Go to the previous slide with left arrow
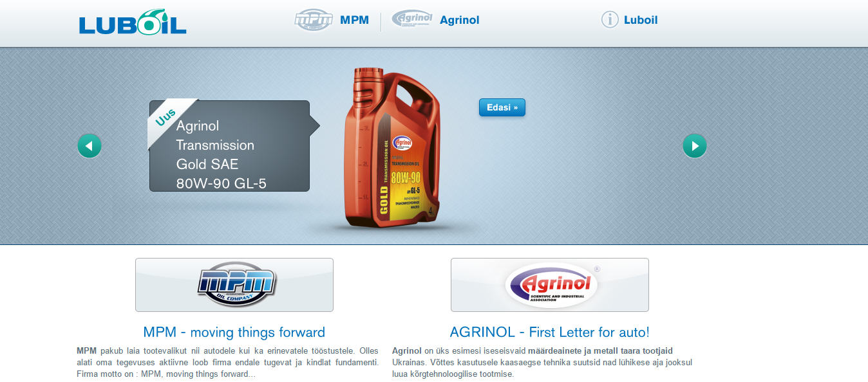This screenshot has height=382, width=868. (90, 146)
